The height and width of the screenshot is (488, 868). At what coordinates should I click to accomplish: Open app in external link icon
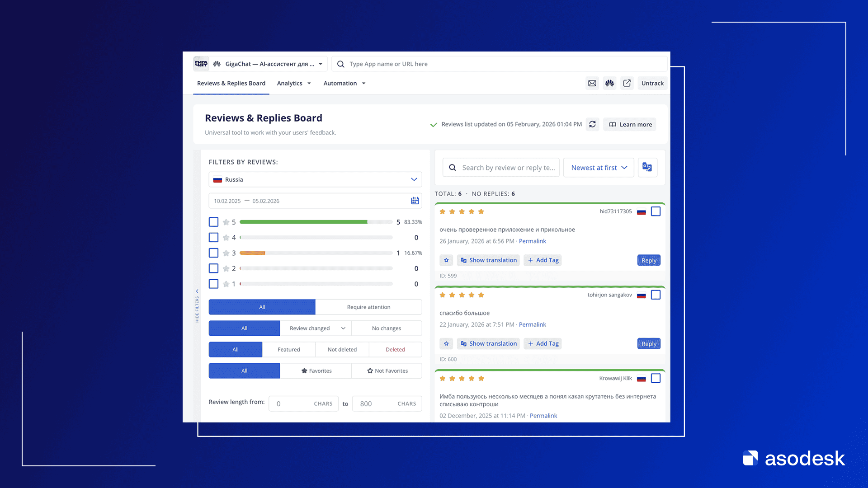coord(627,83)
